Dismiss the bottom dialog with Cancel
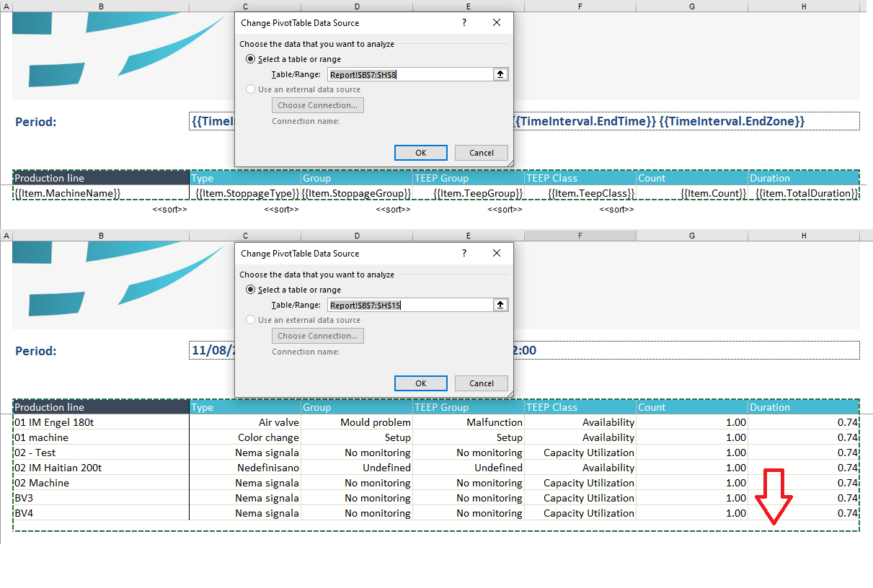 click(481, 383)
